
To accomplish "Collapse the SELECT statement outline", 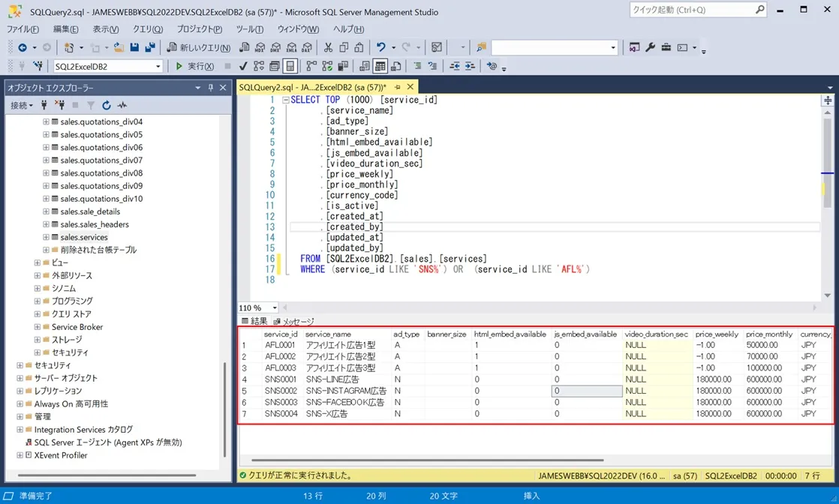I will 286,100.
